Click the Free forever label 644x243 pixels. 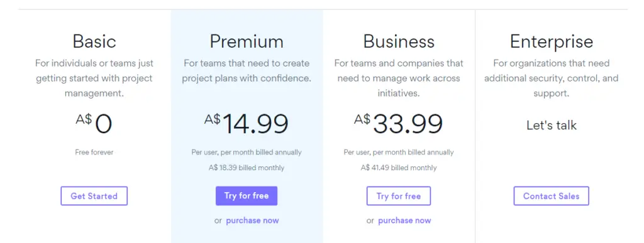click(94, 152)
